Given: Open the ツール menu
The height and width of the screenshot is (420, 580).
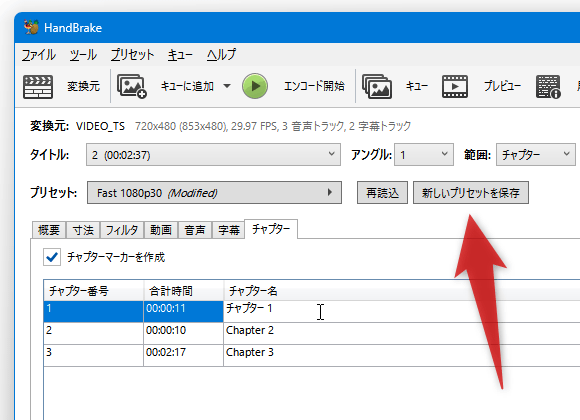Looking at the screenshot, I should click(x=83, y=55).
